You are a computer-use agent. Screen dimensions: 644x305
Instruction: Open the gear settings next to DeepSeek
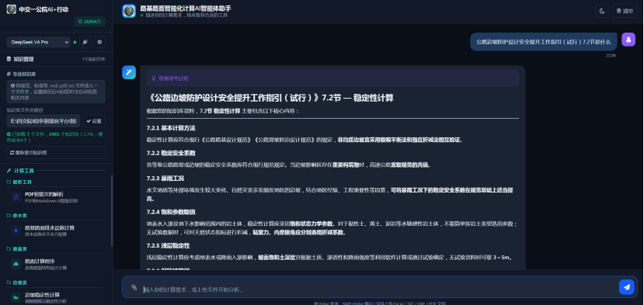(x=99, y=42)
